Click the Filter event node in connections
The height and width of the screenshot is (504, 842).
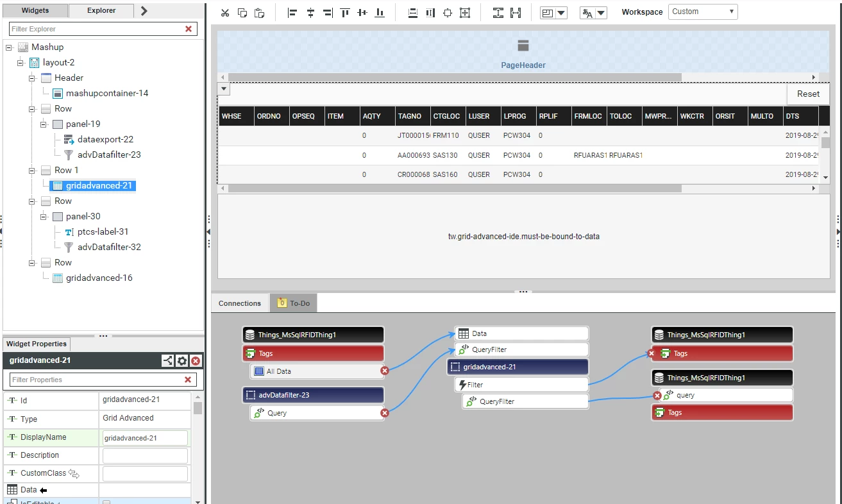(521, 385)
